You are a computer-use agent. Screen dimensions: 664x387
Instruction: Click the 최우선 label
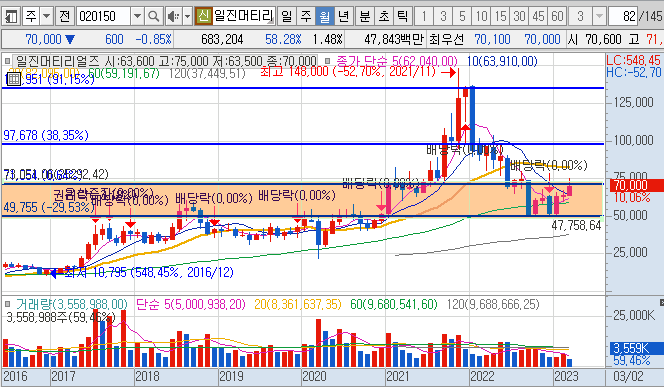[x=446, y=39]
